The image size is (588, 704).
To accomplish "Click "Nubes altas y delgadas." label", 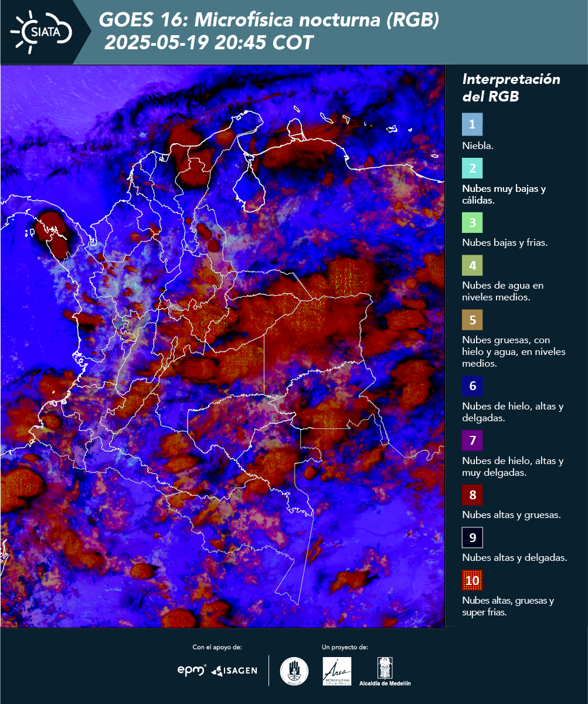I will (515, 558).
